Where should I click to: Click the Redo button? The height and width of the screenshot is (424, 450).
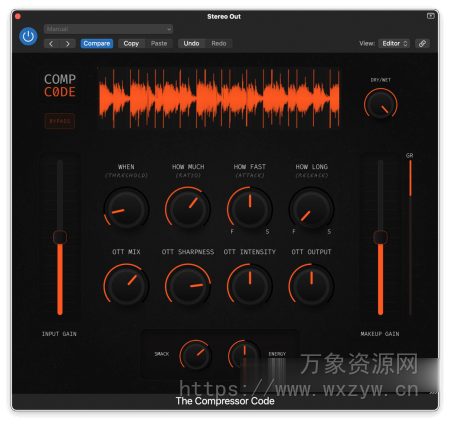pos(219,43)
